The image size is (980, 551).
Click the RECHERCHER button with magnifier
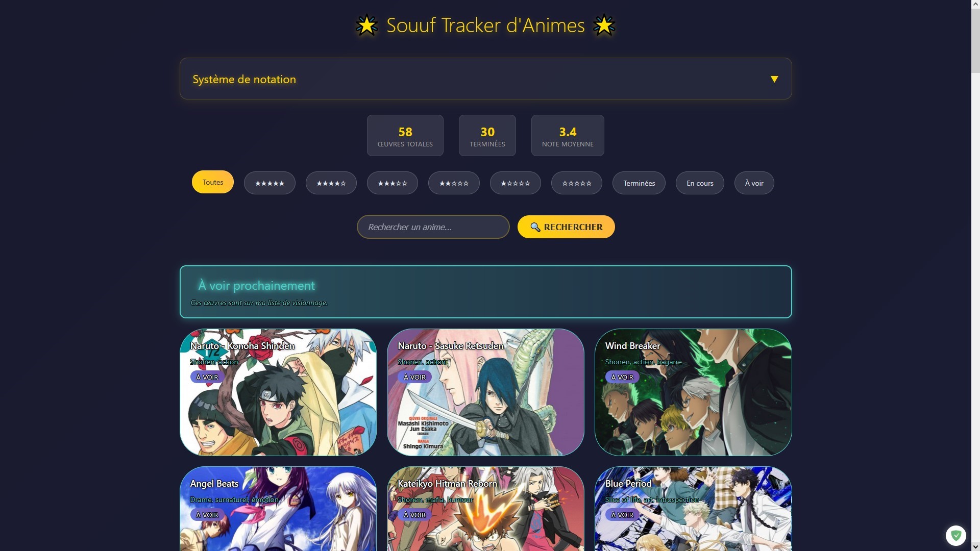(566, 227)
